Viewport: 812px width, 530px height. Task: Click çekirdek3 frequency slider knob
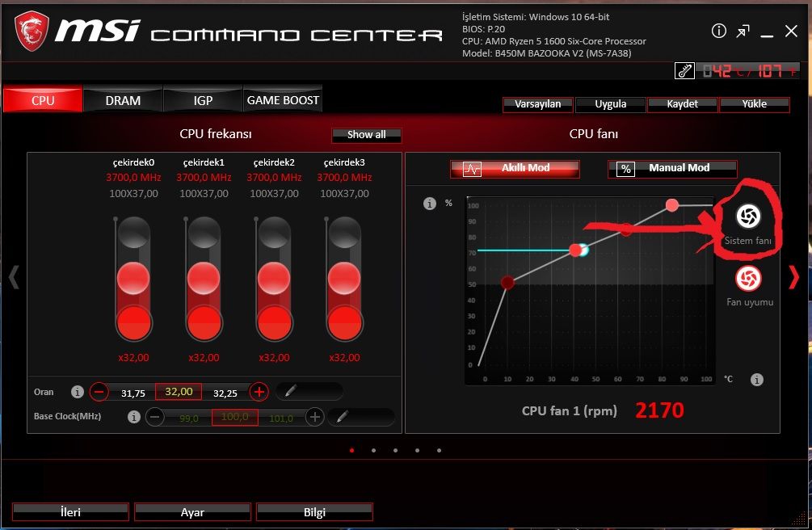tap(344, 278)
